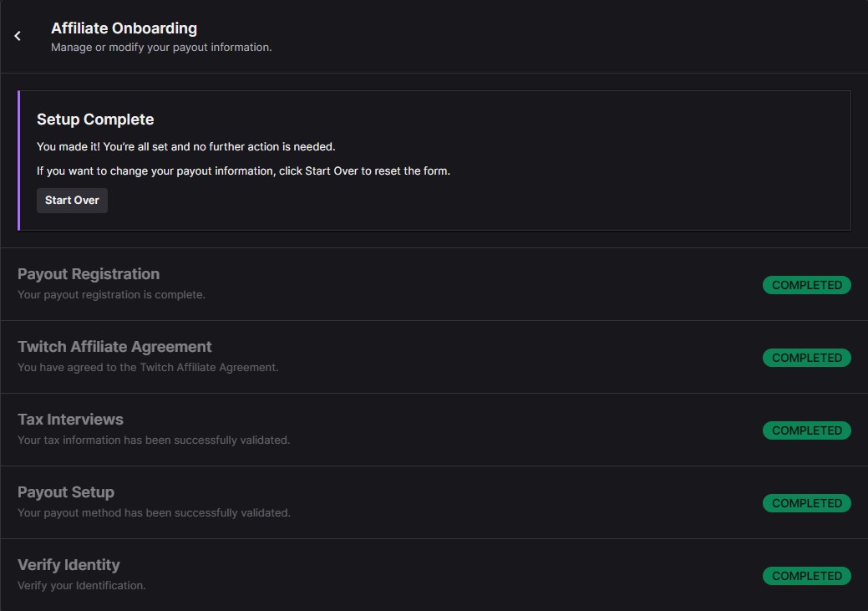Expand the Twitch Affiliate Agreement section

[114, 347]
